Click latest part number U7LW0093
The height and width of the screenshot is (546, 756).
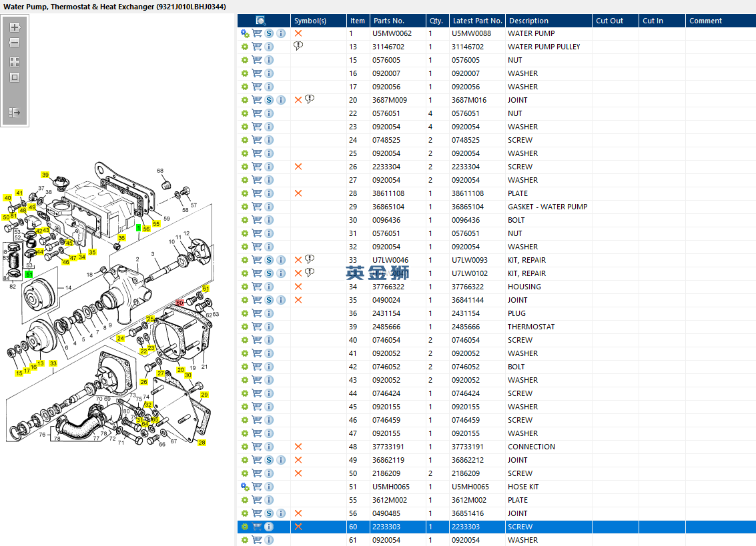tap(470, 260)
